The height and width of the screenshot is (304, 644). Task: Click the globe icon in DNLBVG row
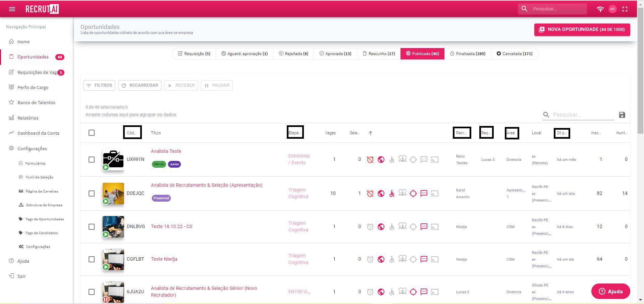pyautogui.click(x=381, y=227)
